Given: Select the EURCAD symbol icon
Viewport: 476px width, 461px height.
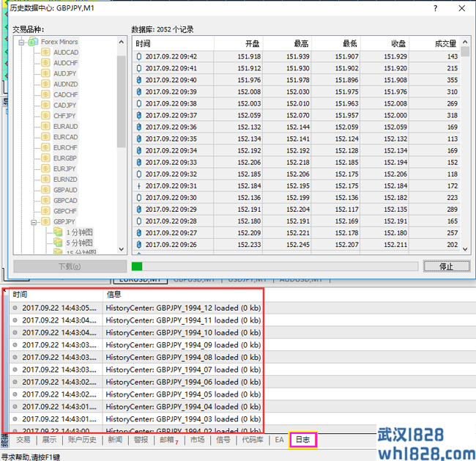Looking at the screenshot, I should pyautogui.click(x=45, y=137).
